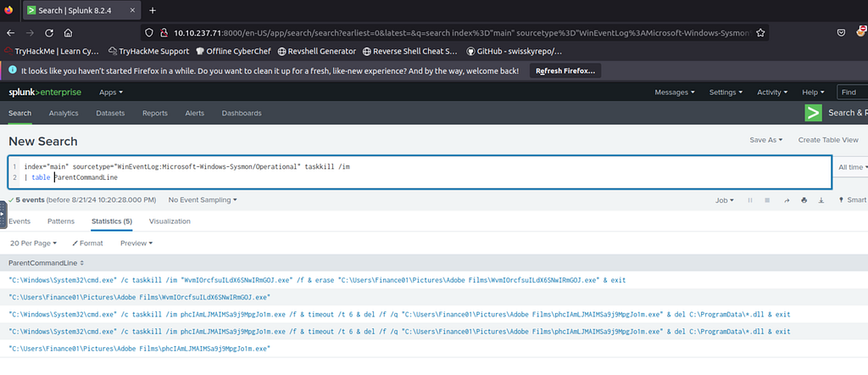Open the Firefox home page
Viewport: 868px width, 375px height.
point(68,33)
